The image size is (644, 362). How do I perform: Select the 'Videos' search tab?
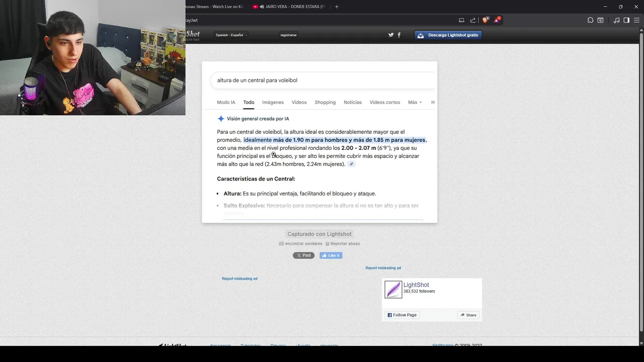click(x=299, y=102)
